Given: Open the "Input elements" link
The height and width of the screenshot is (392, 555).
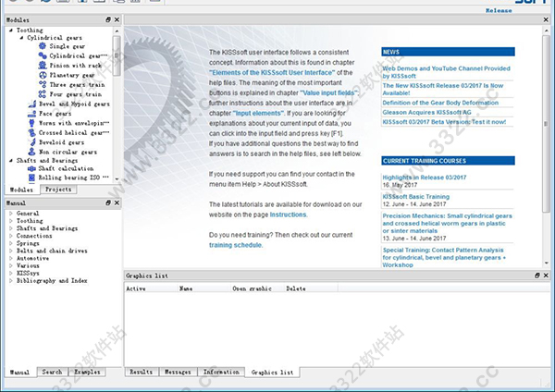Looking at the screenshot, I should point(258,113).
